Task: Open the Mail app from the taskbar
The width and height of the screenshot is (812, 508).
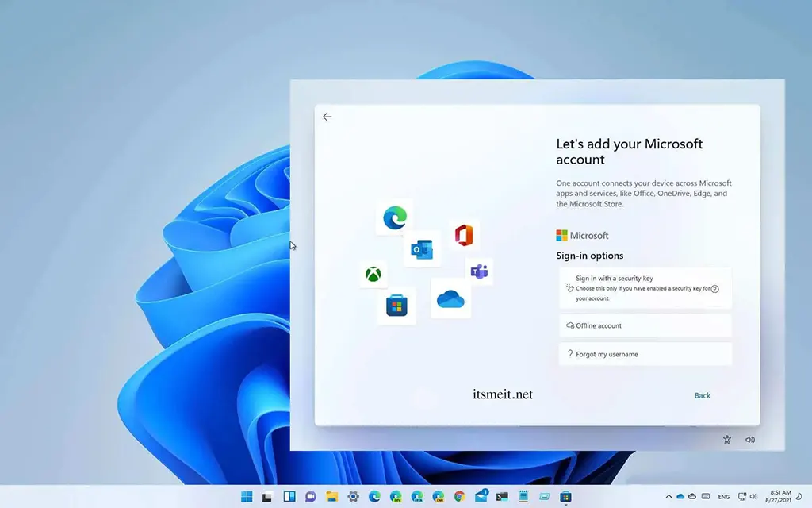Action: click(x=481, y=498)
